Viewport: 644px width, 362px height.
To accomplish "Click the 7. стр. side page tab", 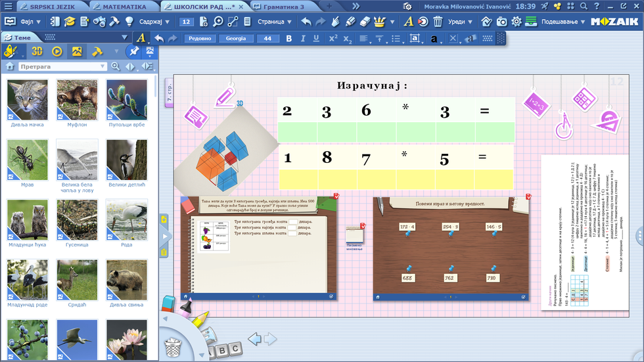I will pos(170,93).
